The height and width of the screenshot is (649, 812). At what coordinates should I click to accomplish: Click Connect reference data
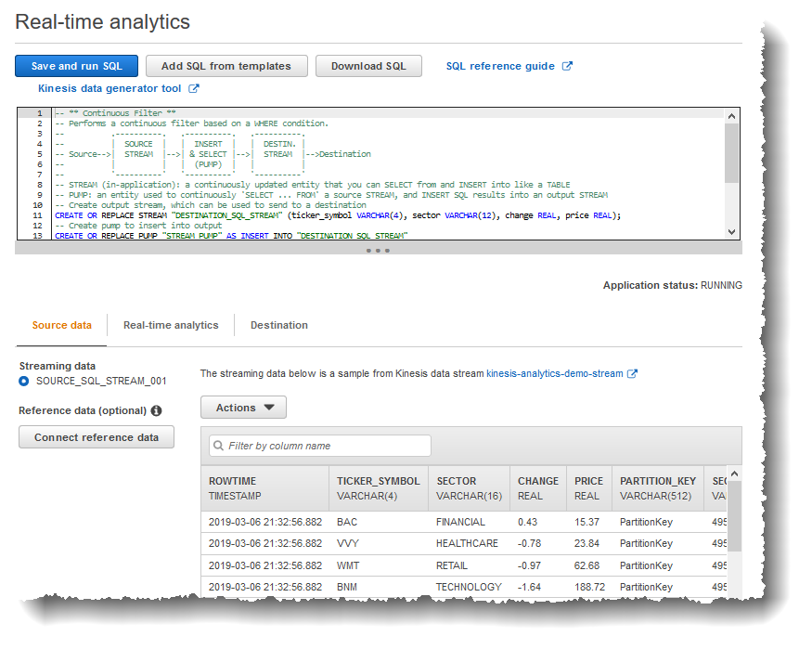coord(96,436)
